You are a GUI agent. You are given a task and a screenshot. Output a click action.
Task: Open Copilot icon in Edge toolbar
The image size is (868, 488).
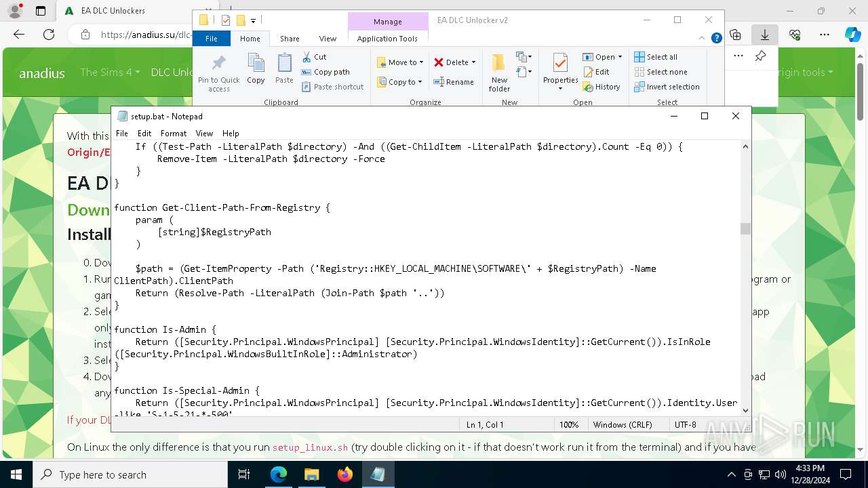point(852,35)
